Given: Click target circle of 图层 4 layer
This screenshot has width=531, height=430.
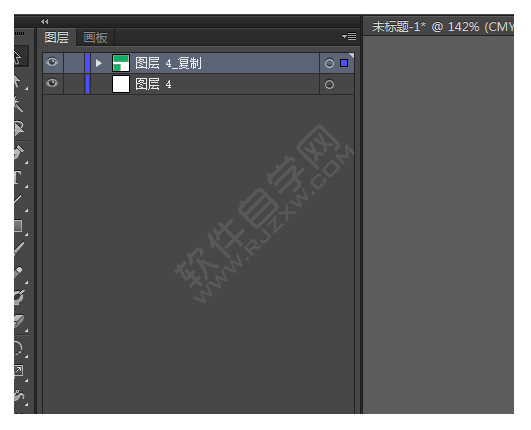Looking at the screenshot, I should pyautogui.click(x=329, y=84).
